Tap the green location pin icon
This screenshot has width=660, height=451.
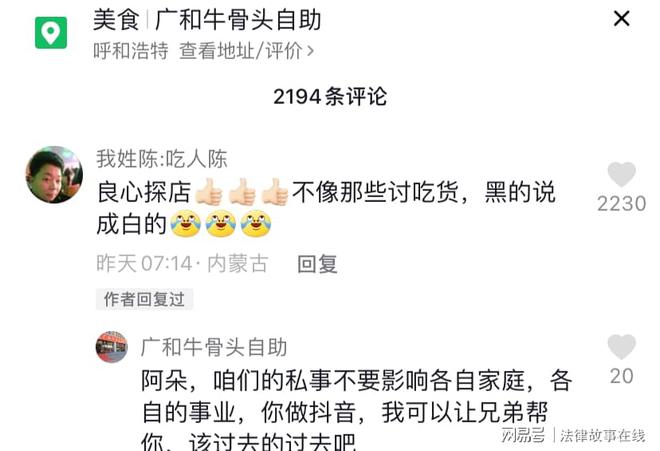pos(51,32)
